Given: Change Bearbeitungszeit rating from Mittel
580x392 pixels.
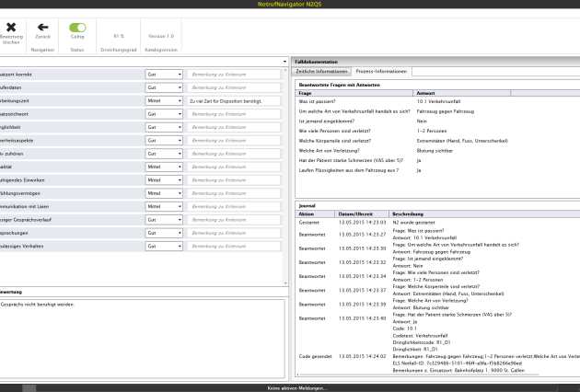Looking at the screenshot, I should [164, 100].
